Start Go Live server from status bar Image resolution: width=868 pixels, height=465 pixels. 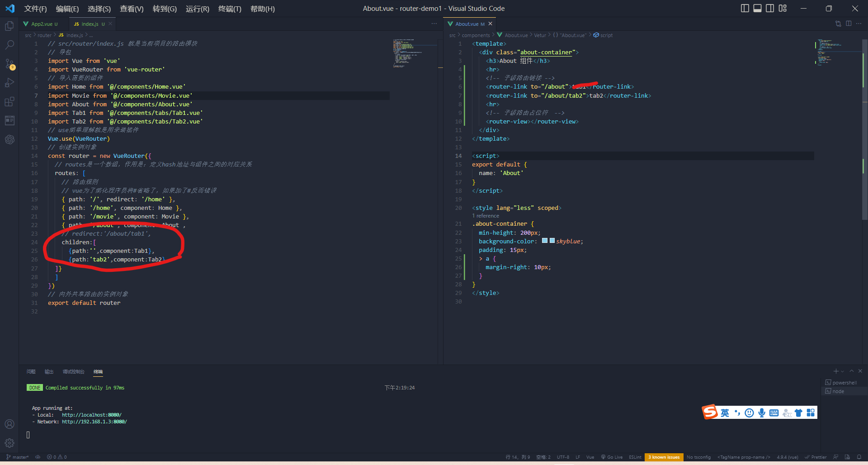pos(611,457)
